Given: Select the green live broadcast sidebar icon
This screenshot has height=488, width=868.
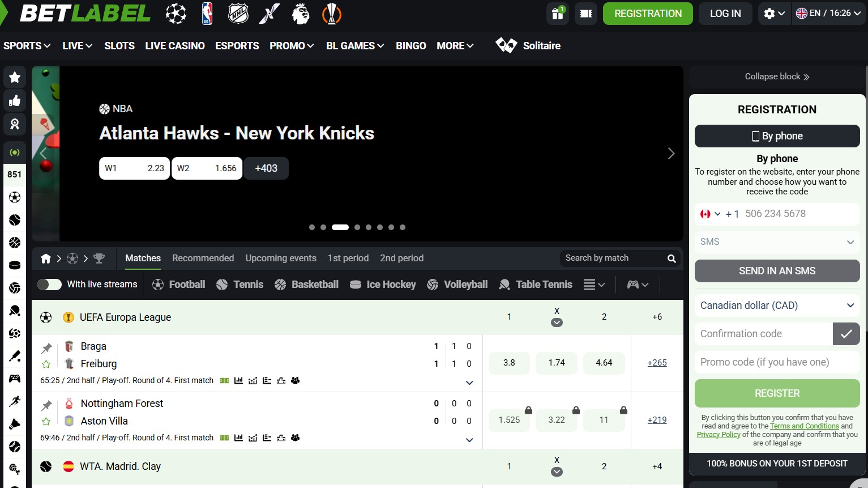Looking at the screenshot, I should [15, 152].
